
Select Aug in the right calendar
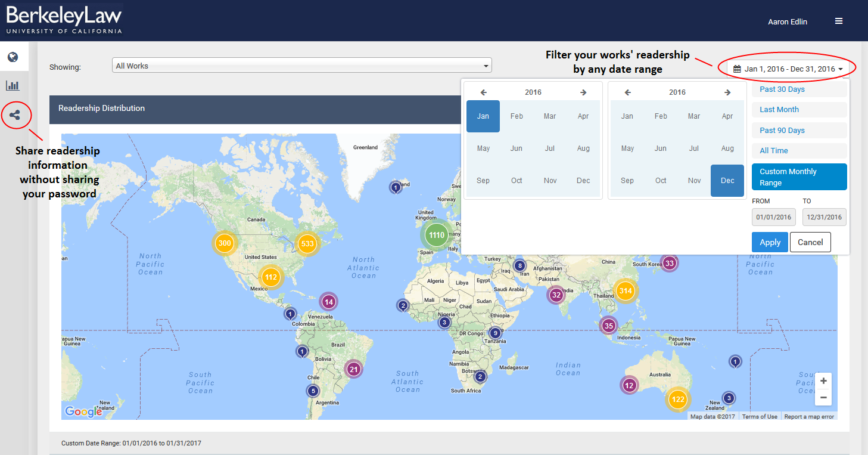[727, 148]
